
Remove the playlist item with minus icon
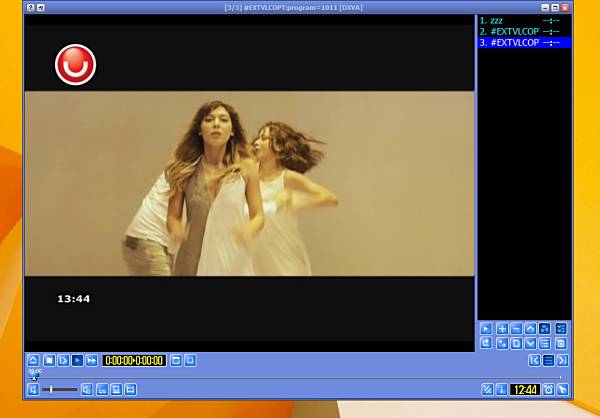tap(516, 328)
